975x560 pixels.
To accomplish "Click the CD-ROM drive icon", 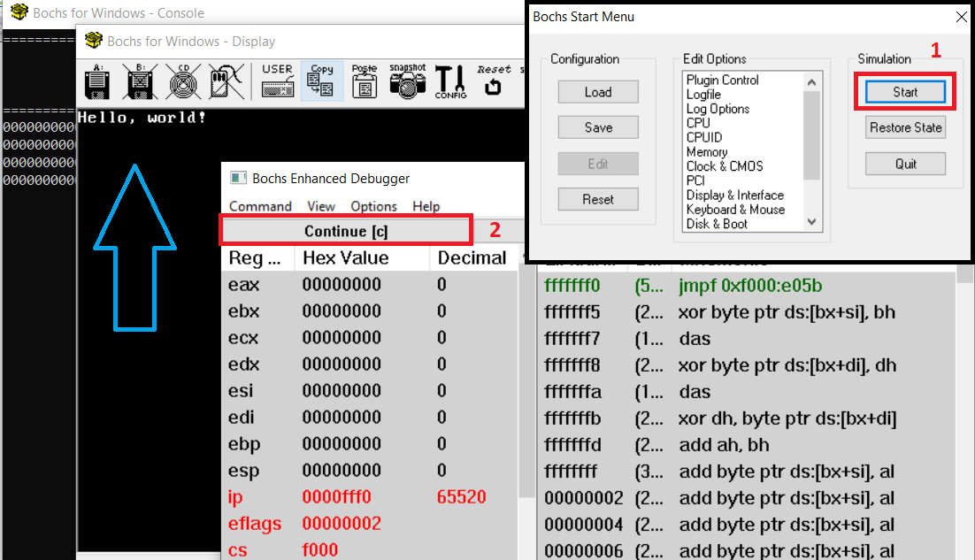I will [183, 81].
